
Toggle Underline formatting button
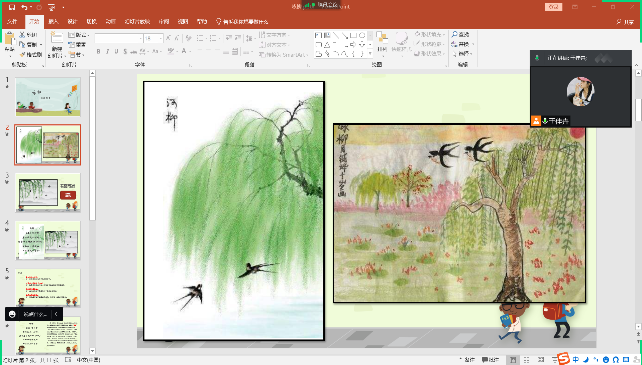(116, 52)
